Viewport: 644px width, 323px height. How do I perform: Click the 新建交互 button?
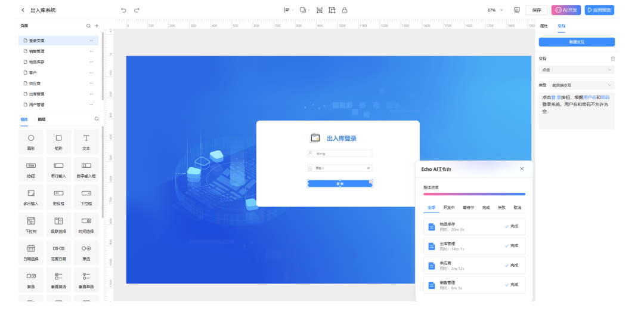[577, 42]
